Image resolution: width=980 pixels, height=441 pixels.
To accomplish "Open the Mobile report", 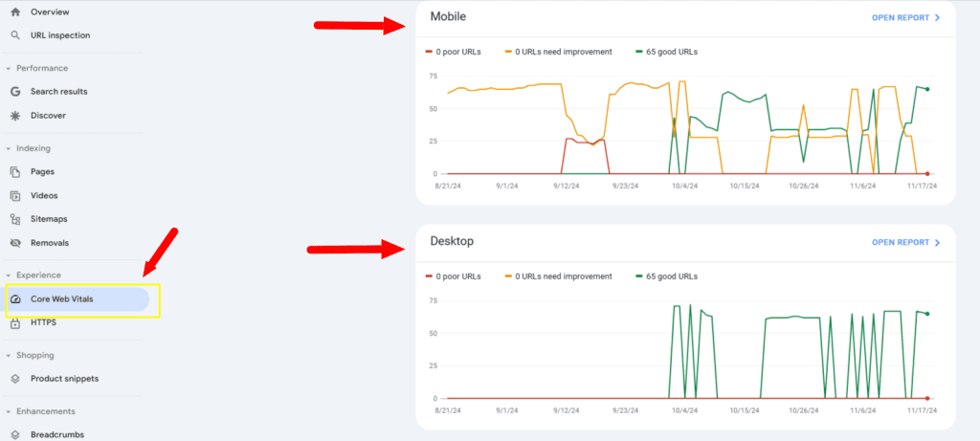I will [x=905, y=17].
